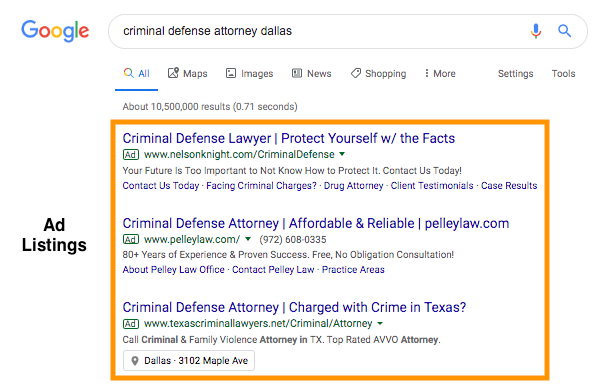
Task: Click the Google logo
Action: [55, 31]
